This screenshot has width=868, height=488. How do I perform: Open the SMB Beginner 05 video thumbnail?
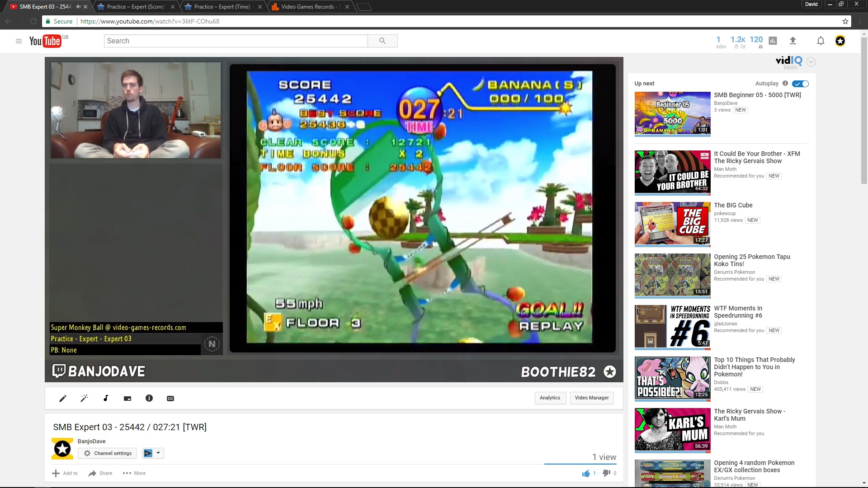coord(672,113)
